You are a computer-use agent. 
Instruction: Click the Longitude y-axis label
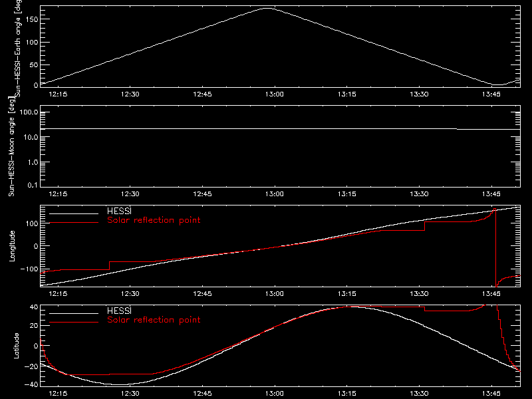[x=12, y=246]
